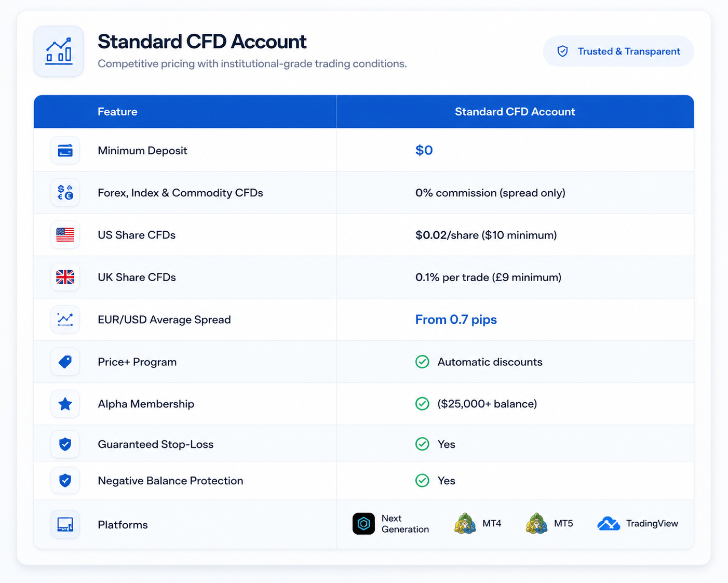728x583 pixels.
Task: Click the TradingView cloud logo
Action: 609,524
